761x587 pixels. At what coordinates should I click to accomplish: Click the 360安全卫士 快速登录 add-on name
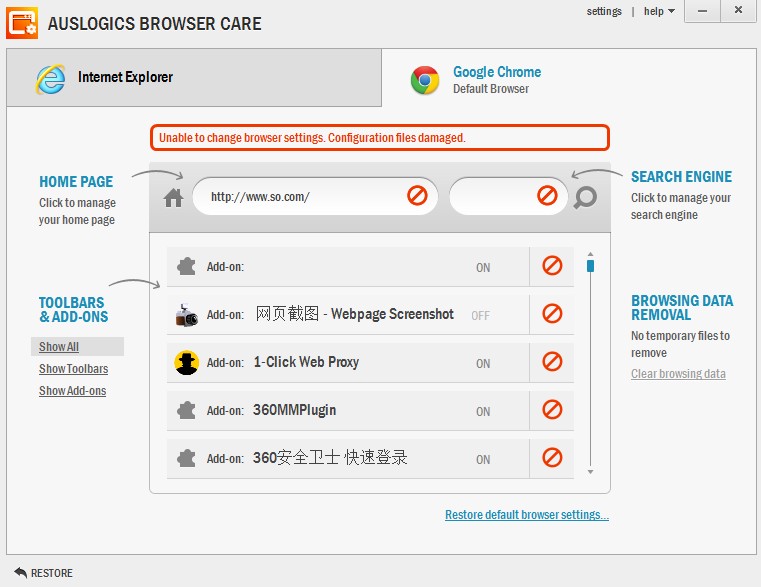tap(330, 458)
